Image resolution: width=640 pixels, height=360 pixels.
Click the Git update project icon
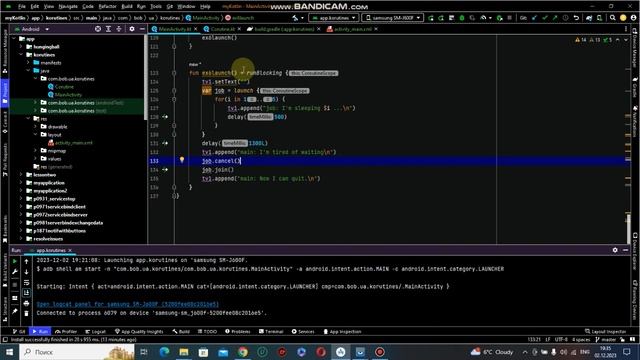pyautogui.click(x=534, y=18)
